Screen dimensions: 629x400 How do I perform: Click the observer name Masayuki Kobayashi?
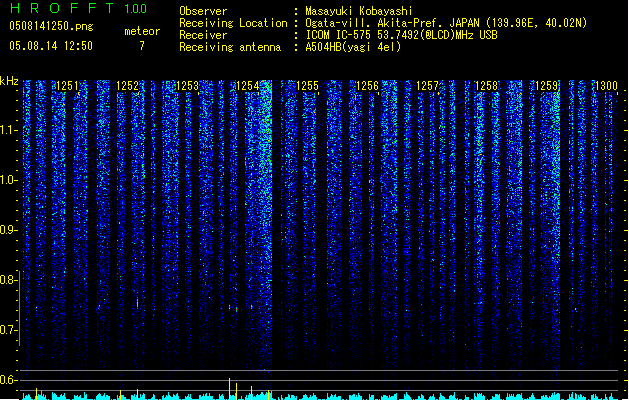click(x=359, y=11)
